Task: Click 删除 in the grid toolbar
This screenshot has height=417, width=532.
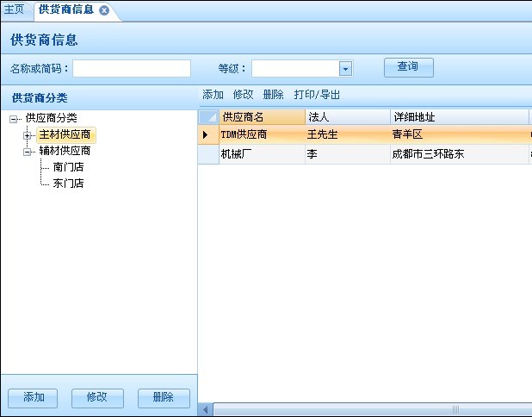Action: click(x=273, y=95)
